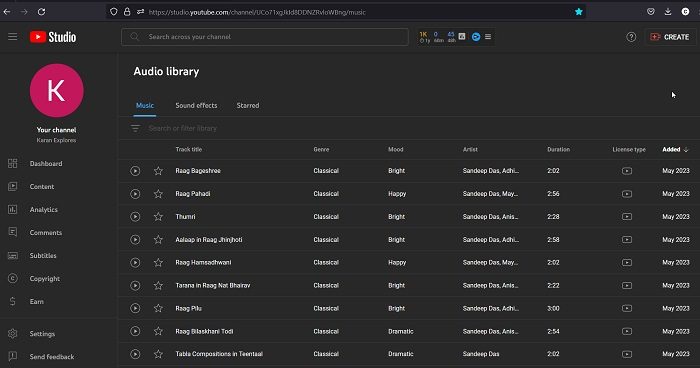Click license type icon for Raag Bageshree
This screenshot has height=368, width=700.
[627, 171]
